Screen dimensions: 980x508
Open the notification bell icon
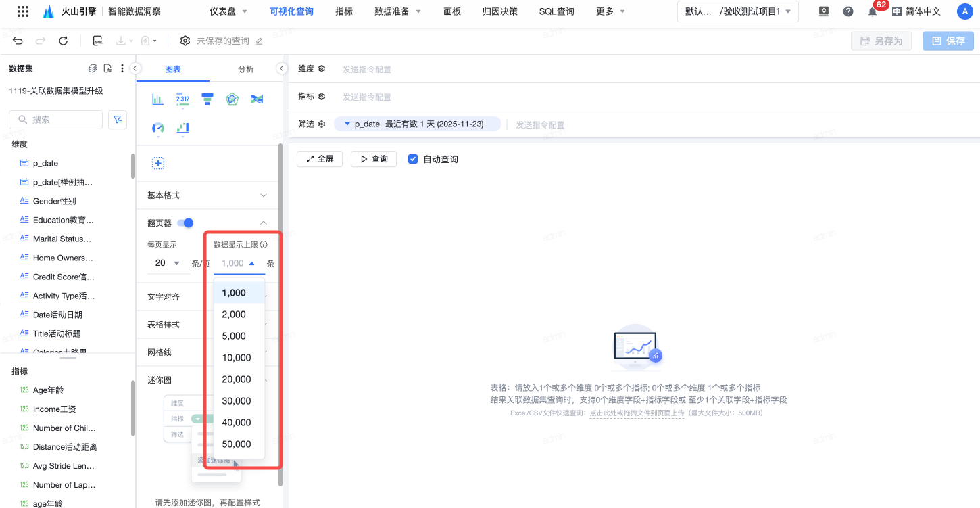pyautogui.click(x=873, y=11)
